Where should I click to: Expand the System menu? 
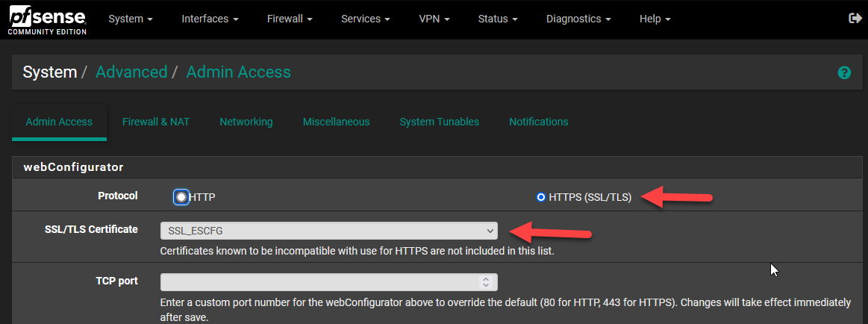click(x=130, y=19)
